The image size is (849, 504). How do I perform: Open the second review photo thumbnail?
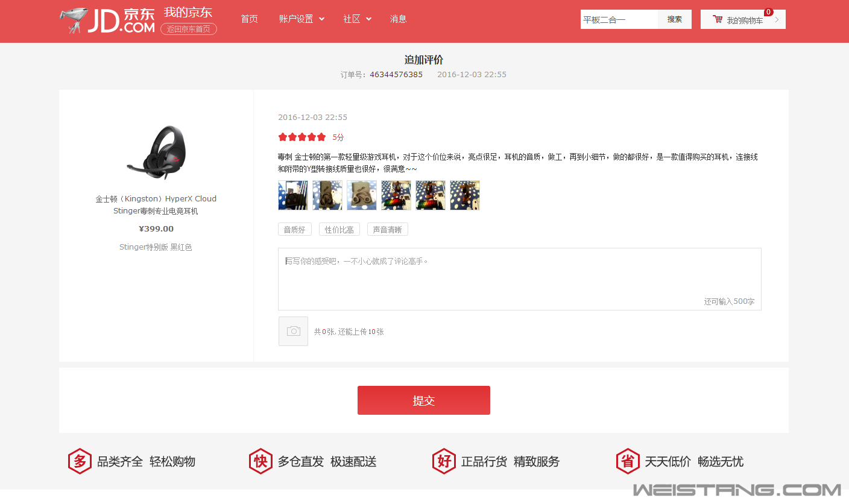(327, 195)
